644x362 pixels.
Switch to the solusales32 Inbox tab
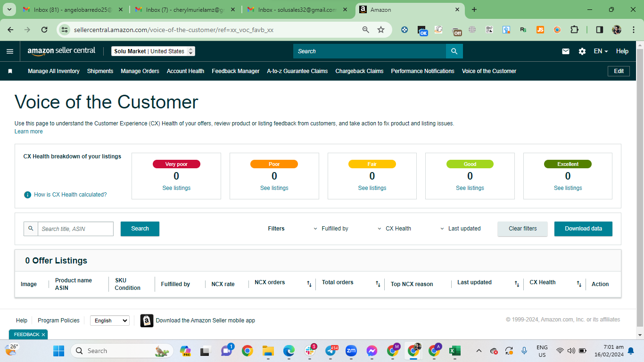pos(297,9)
